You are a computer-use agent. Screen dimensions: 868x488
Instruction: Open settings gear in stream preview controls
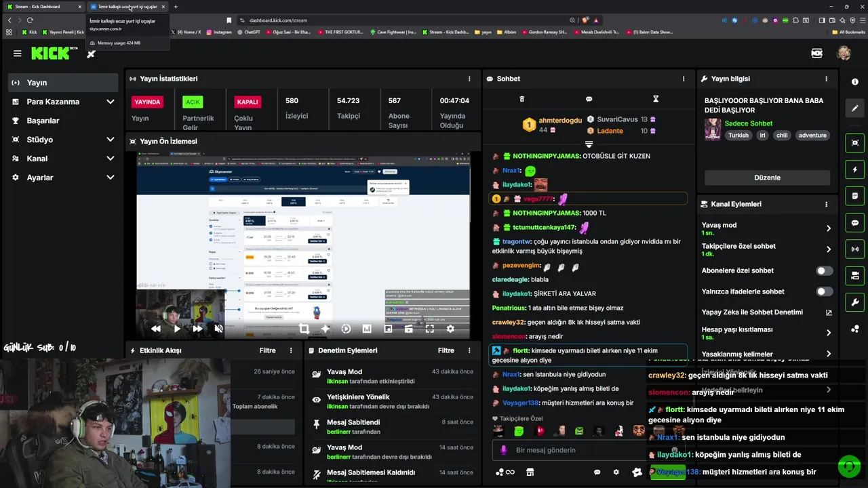click(450, 329)
